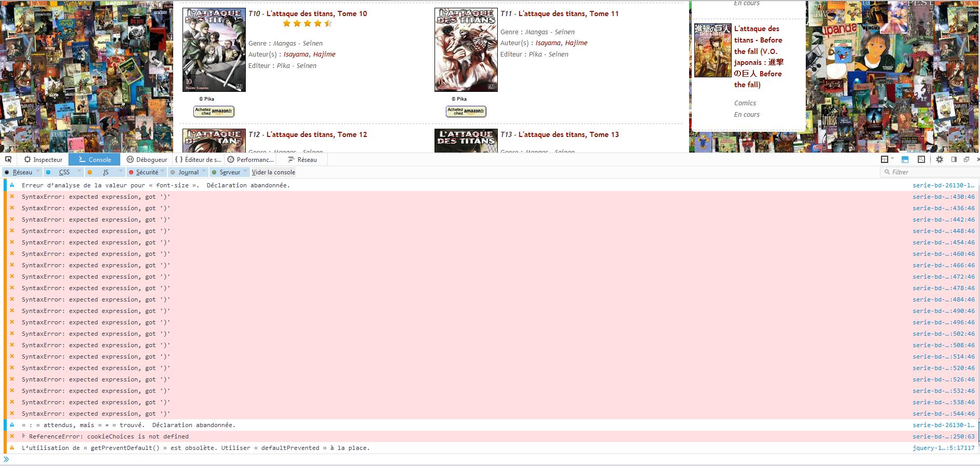The image size is (980, 466).
Task: Click Tome 11 cover thumbnail
Action: [x=466, y=50]
